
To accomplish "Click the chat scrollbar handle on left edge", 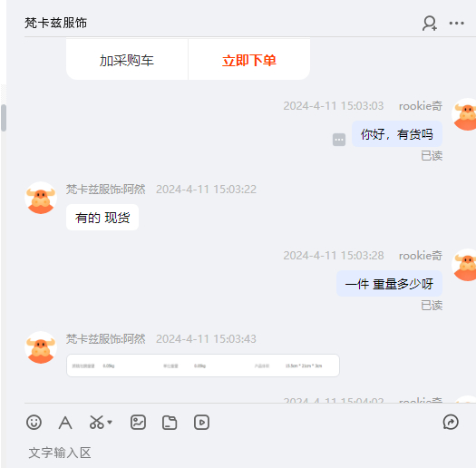I will point(4,118).
